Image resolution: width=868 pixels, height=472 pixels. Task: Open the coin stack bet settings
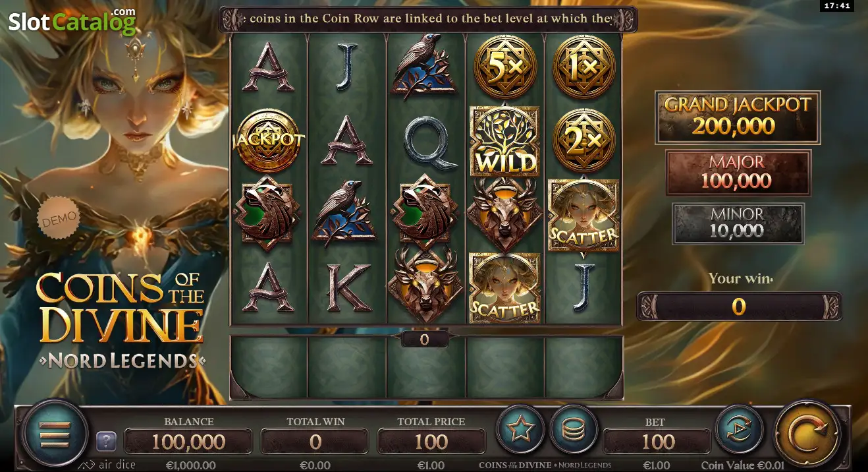pyautogui.click(x=574, y=430)
